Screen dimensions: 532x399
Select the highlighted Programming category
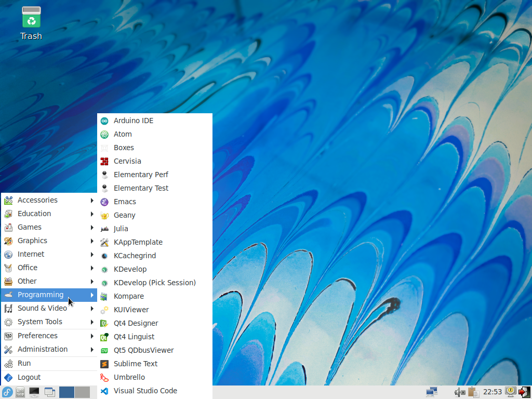pyautogui.click(x=49, y=295)
